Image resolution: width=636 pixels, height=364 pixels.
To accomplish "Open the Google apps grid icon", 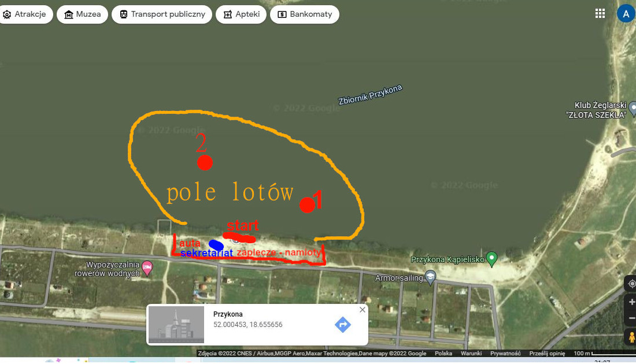I will [x=600, y=13].
